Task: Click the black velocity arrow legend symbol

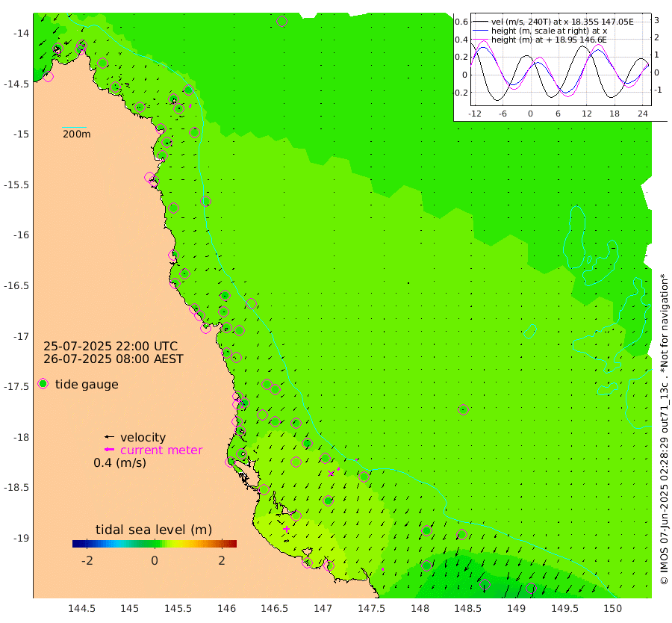Action: point(109,437)
